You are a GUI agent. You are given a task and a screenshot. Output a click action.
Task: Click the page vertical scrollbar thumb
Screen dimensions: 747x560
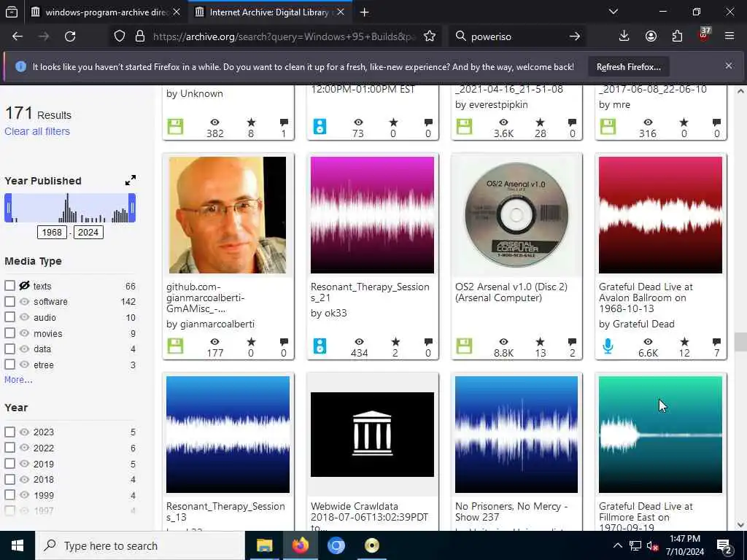[740, 342]
